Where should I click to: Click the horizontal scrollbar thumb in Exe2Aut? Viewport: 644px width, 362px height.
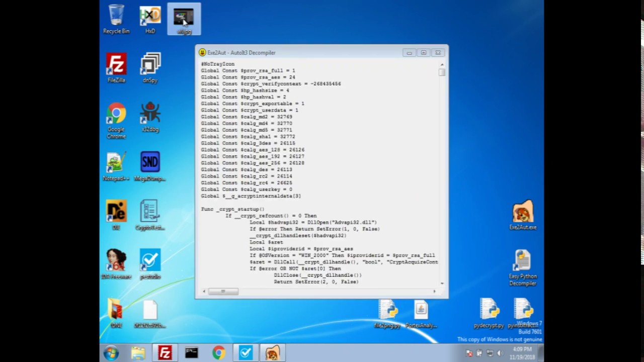pyautogui.click(x=223, y=291)
